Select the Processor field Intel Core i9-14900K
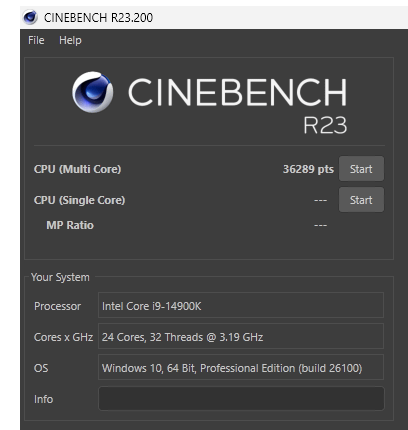 [241, 305]
